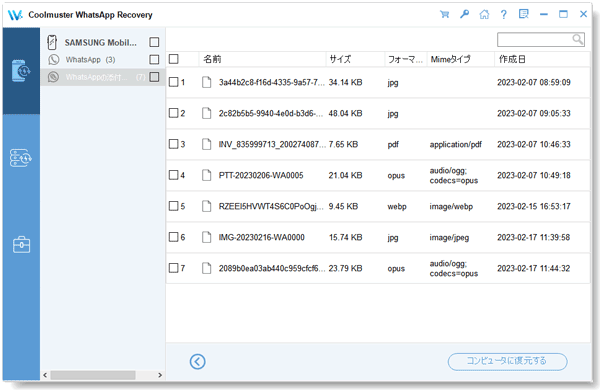Screen dimensions: 600x390
Task: Go to the home icon
Action: (x=484, y=15)
